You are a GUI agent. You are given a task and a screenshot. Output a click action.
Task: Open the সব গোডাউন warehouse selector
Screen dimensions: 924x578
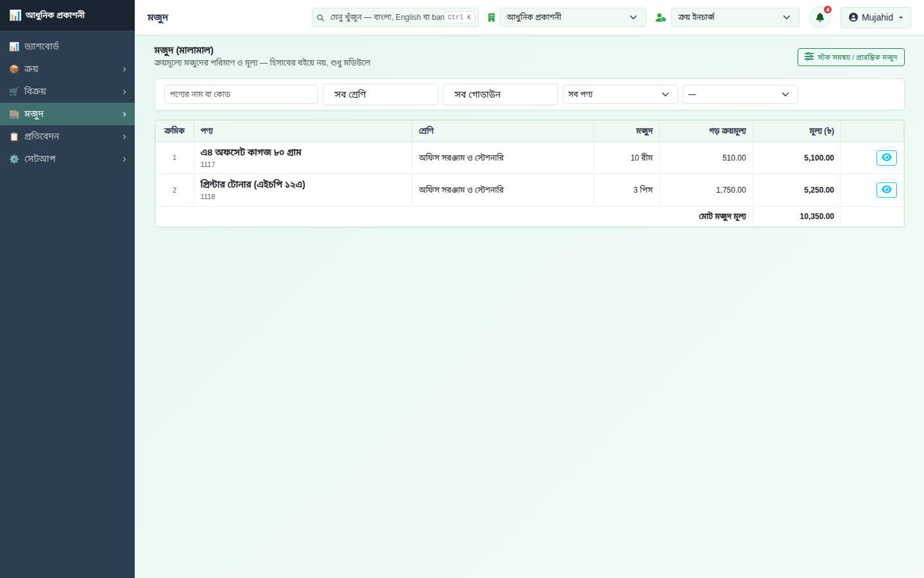pyautogui.click(x=501, y=94)
